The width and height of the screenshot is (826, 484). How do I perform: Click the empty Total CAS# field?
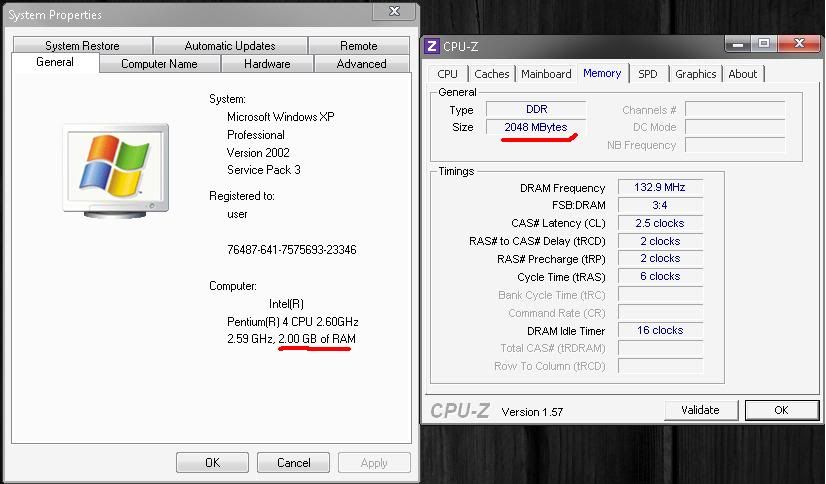coord(660,348)
